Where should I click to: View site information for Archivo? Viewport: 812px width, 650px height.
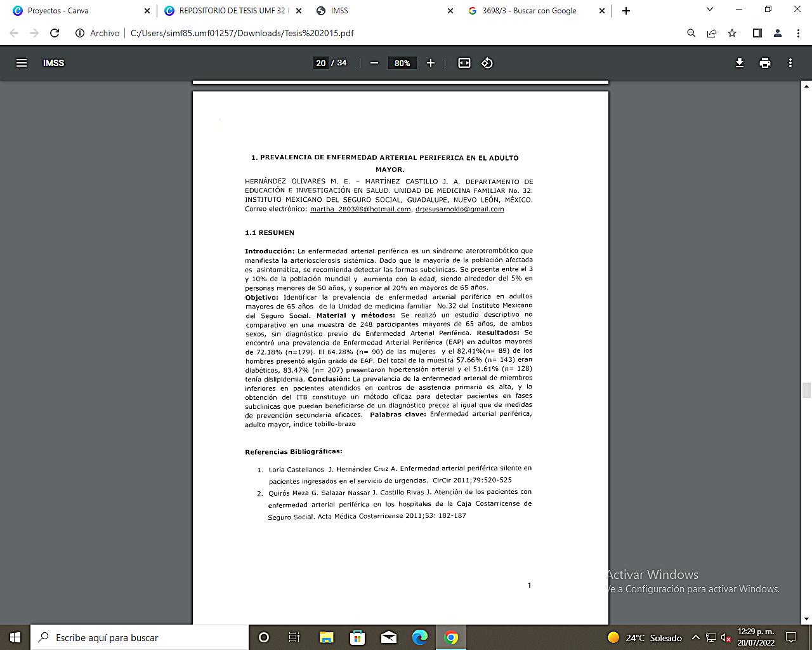pyautogui.click(x=97, y=33)
